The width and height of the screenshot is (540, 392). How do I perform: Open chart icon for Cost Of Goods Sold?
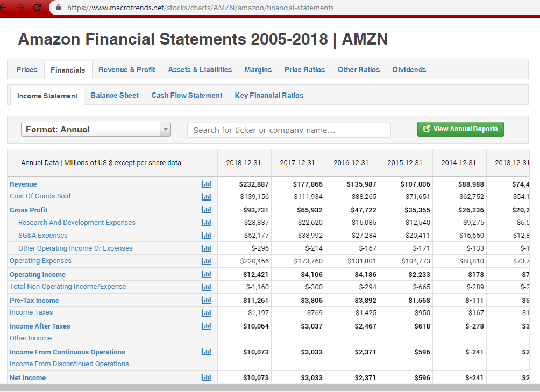point(207,196)
